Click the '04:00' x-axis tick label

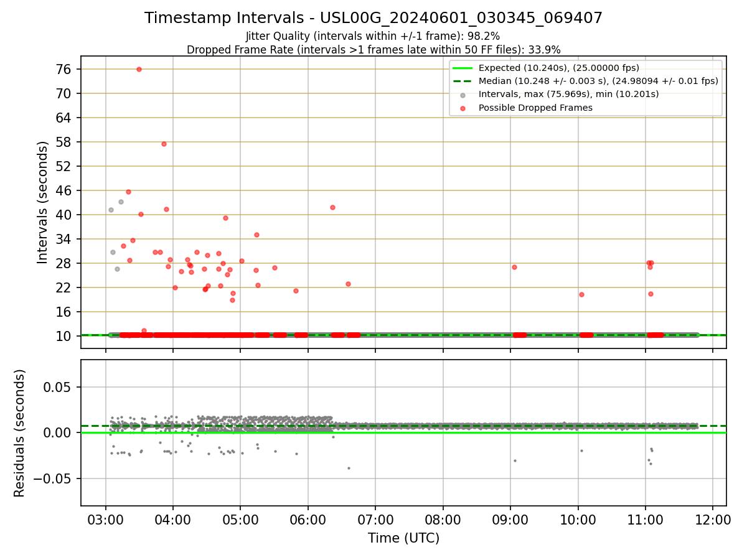172,519
